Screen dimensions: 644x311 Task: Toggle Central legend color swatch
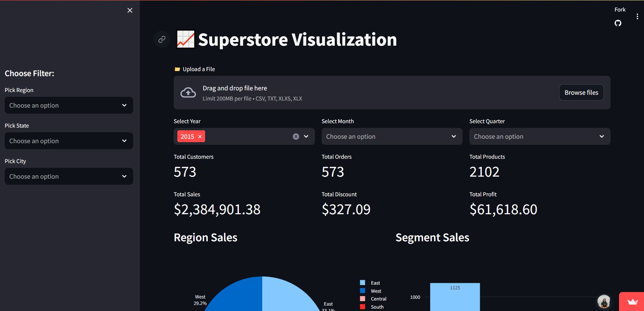click(363, 298)
